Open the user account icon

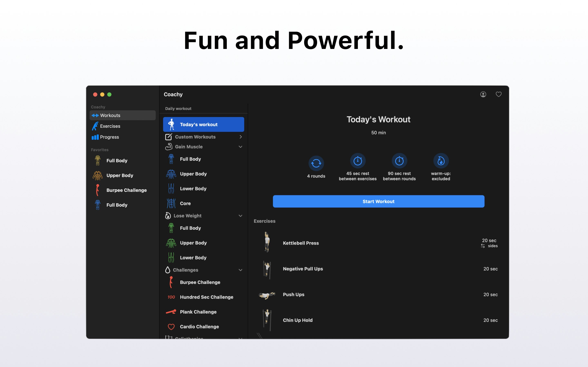pyautogui.click(x=483, y=94)
